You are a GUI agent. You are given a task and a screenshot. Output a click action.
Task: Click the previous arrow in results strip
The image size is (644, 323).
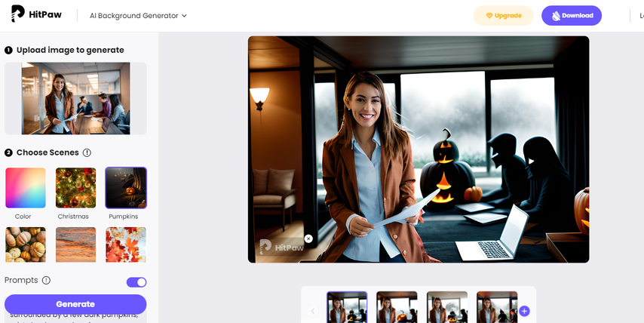[x=312, y=311]
